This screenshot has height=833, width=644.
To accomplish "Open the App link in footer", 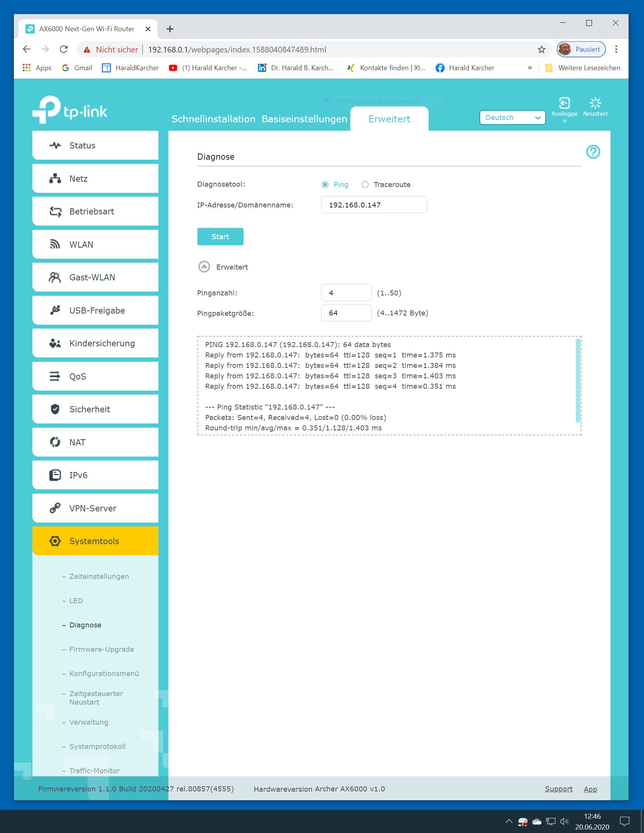I will pos(590,789).
